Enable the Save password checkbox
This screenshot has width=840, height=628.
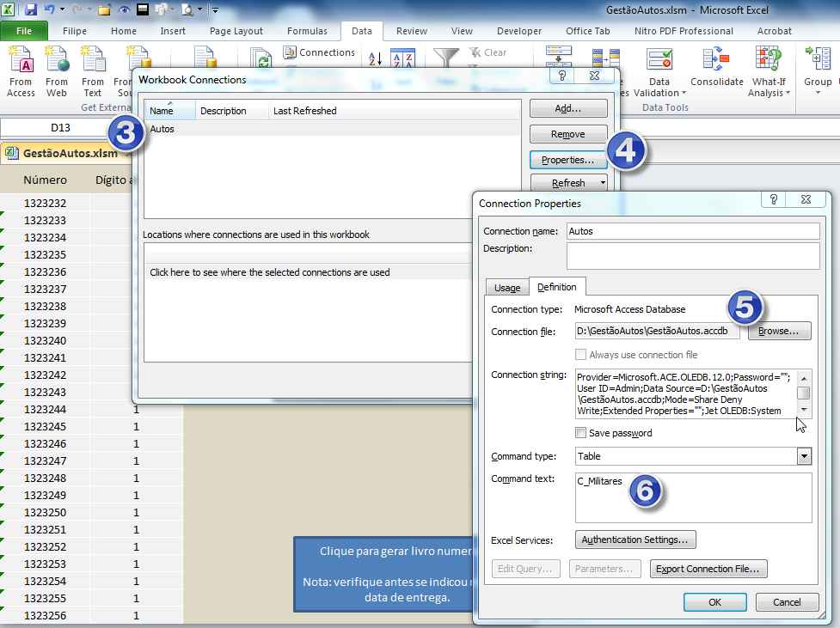(x=580, y=433)
